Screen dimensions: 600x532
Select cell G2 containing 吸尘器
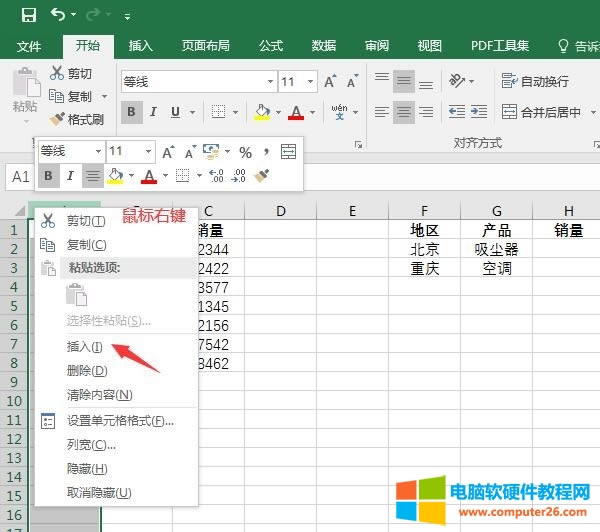pyautogui.click(x=496, y=249)
